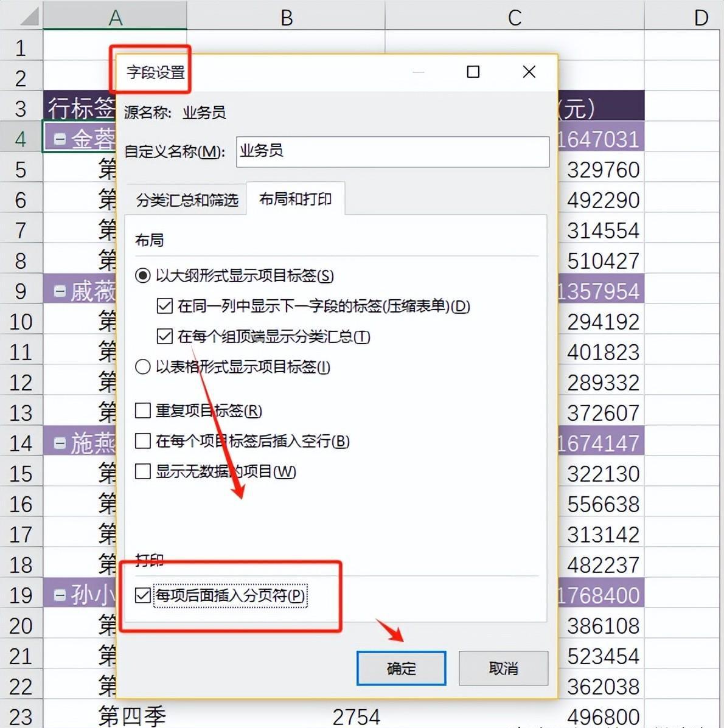Confirm with the 确定 button
The width and height of the screenshot is (724, 728).
click(x=401, y=668)
